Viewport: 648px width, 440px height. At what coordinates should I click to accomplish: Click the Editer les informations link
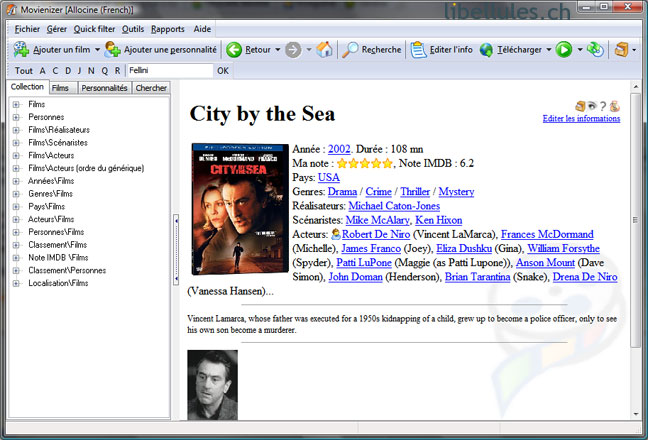[x=581, y=119]
